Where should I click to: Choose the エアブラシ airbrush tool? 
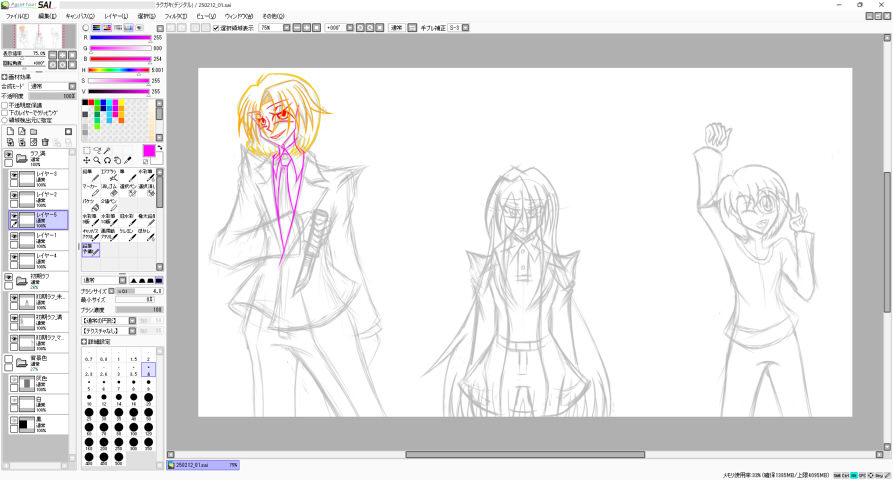pos(108,175)
